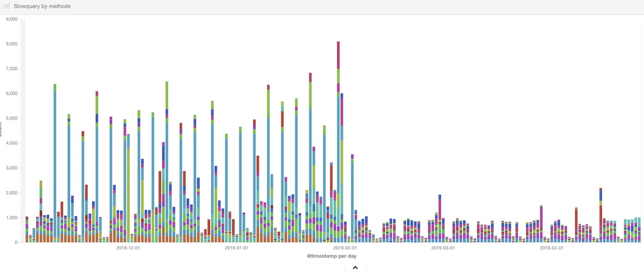Click the 2019-04-01 date label
Screen dimensions: 644x273
point(551,248)
